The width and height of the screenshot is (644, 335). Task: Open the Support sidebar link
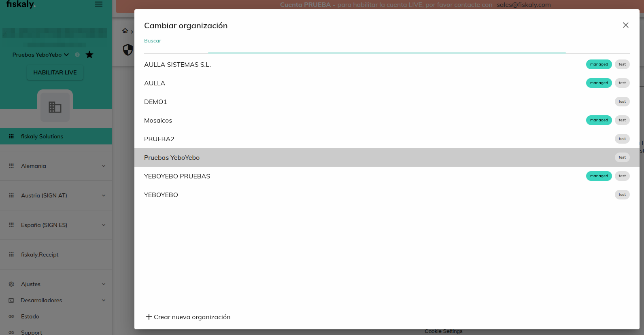56,332
